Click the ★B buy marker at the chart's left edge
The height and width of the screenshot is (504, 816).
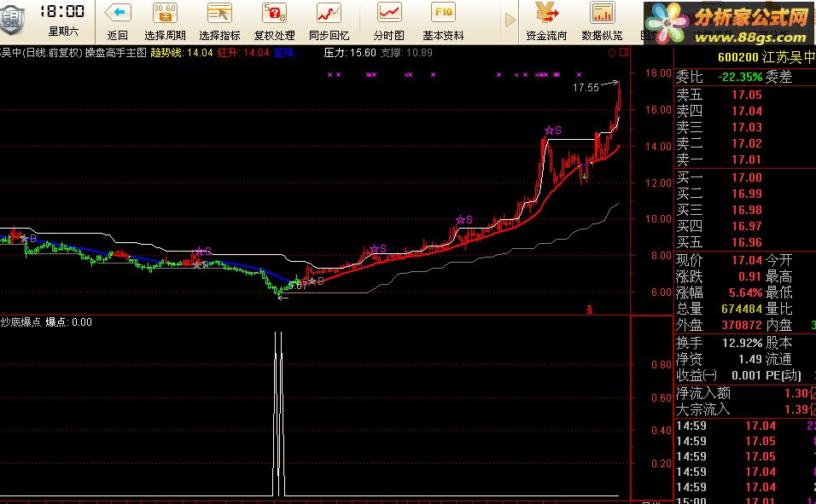[27, 238]
